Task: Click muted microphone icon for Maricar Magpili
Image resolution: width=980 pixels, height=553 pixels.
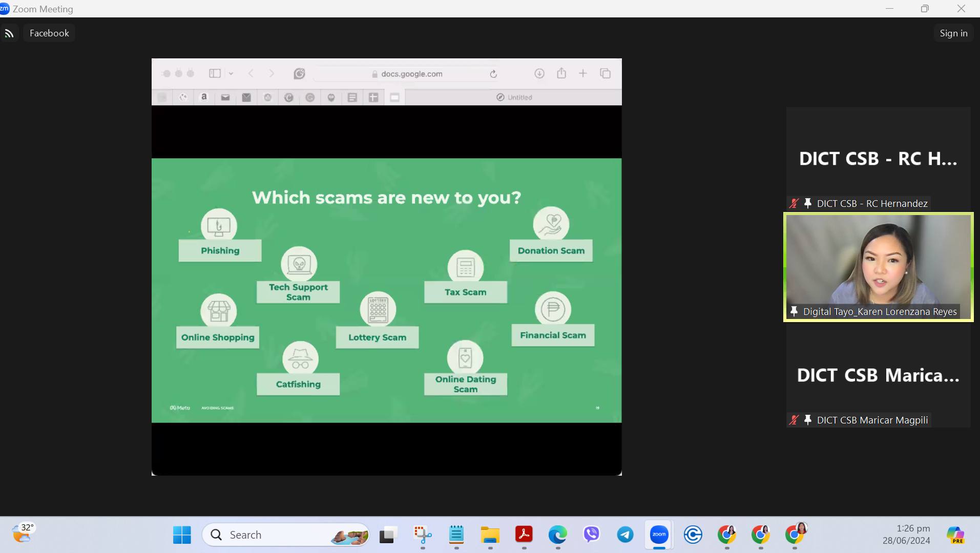Action: click(794, 420)
